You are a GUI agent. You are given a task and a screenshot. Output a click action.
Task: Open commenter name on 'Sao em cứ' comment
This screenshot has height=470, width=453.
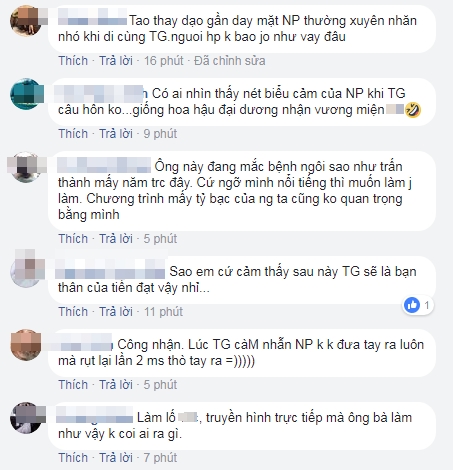110,271
